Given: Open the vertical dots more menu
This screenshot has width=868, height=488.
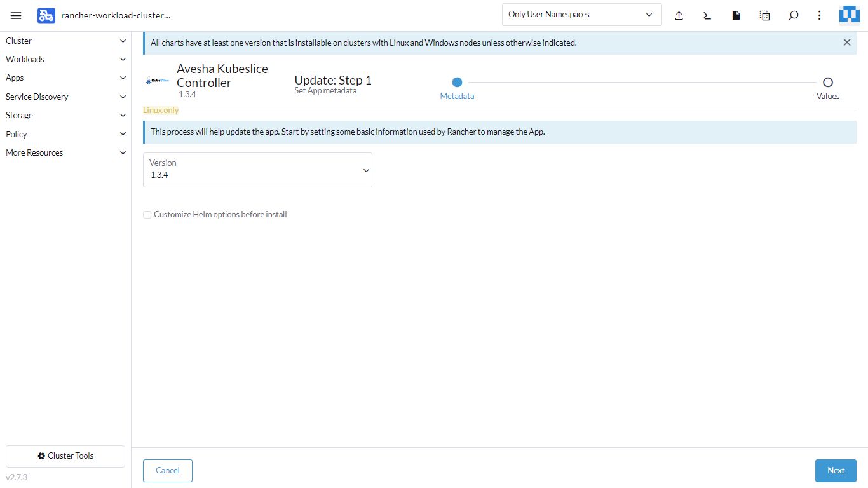Looking at the screenshot, I should pyautogui.click(x=820, y=15).
